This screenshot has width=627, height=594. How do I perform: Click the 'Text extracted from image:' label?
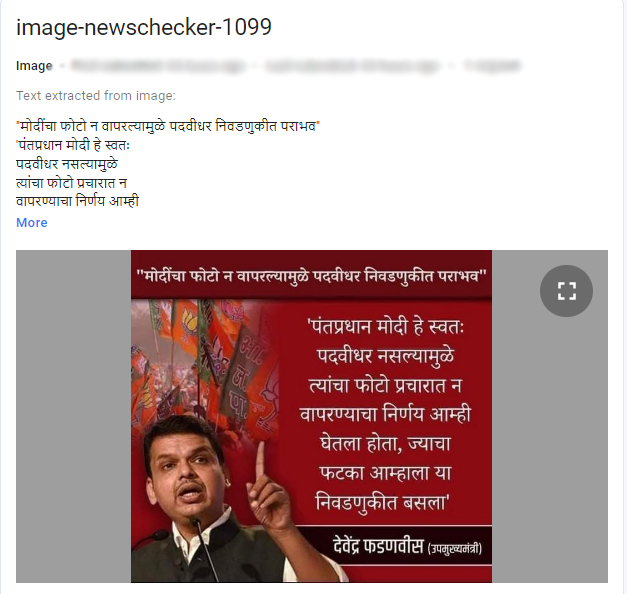coord(96,96)
